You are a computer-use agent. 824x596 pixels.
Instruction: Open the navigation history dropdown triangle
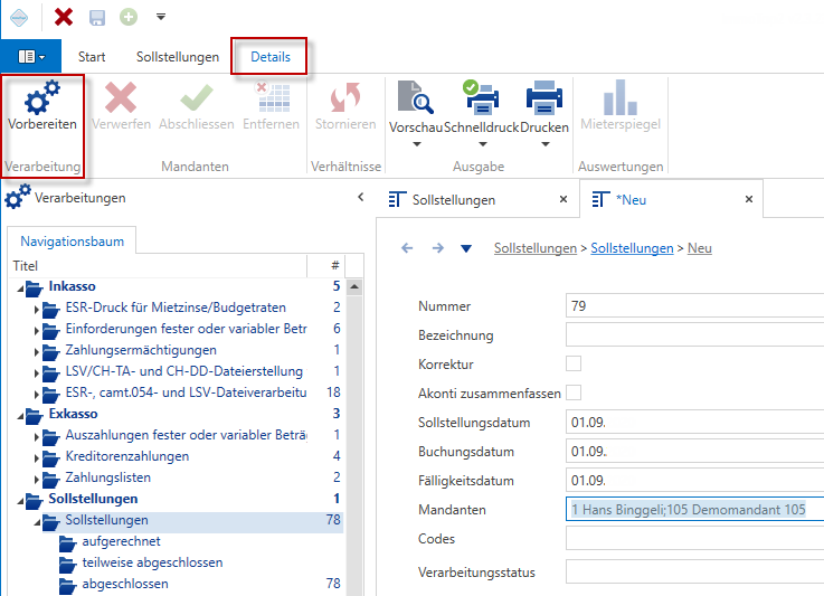point(466,249)
